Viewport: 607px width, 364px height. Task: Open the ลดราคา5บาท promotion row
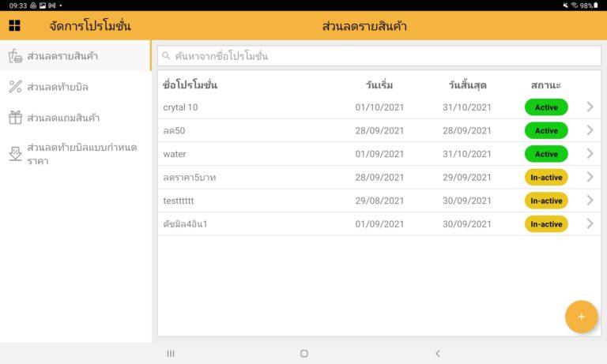pyautogui.click(x=316, y=178)
